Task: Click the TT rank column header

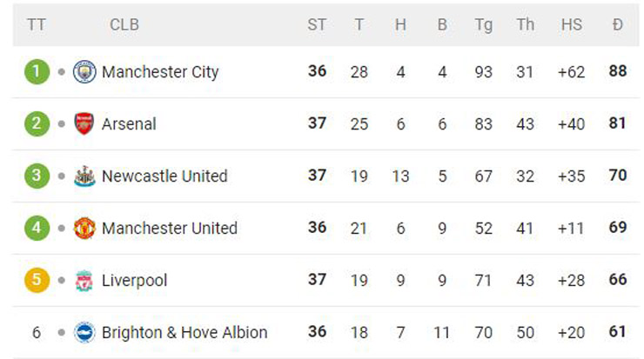Action: point(36,24)
